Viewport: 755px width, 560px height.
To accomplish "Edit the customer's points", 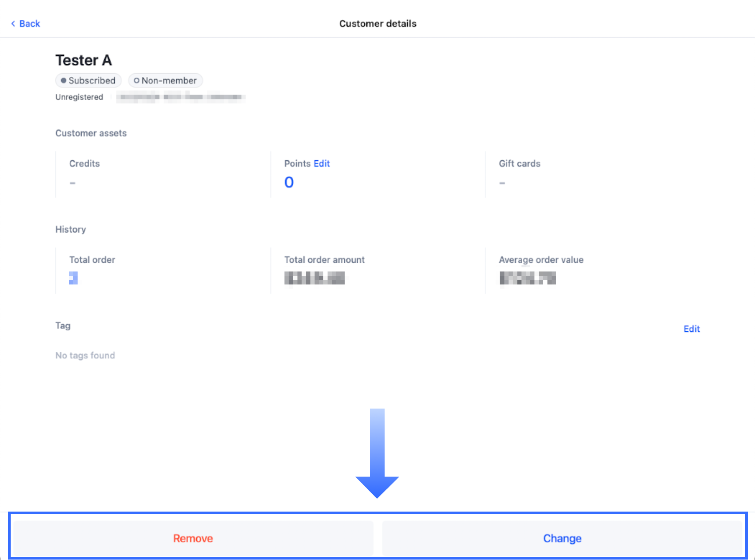I will click(322, 163).
